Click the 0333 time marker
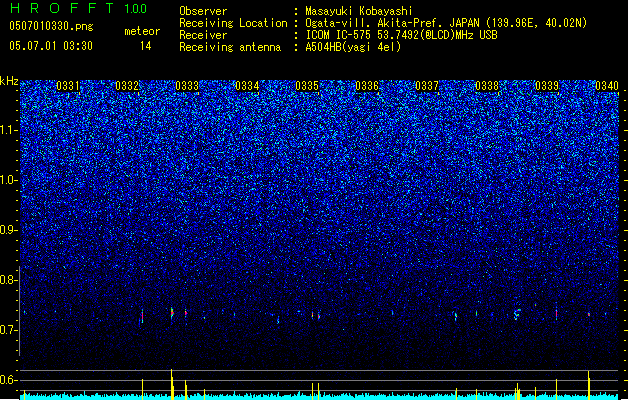Image resolution: width=629 pixels, height=400 pixels. point(187,86)
